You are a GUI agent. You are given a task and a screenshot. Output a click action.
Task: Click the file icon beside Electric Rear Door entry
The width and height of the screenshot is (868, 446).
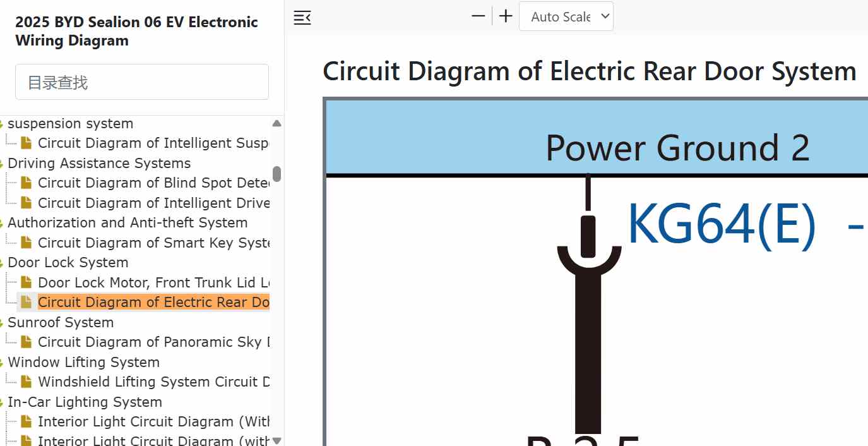tap(26, 302)
